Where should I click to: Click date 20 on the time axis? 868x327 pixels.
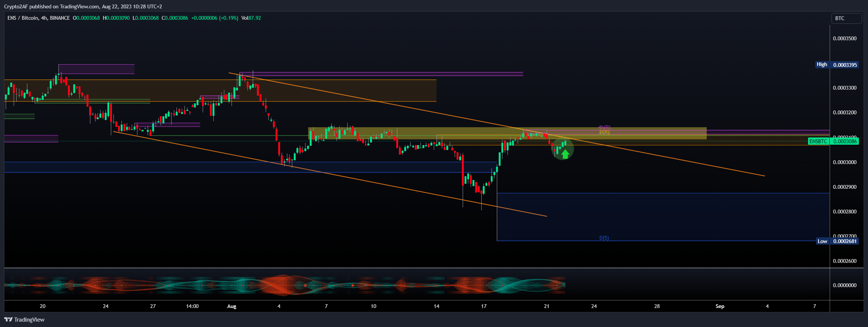[x=43, y=306]
